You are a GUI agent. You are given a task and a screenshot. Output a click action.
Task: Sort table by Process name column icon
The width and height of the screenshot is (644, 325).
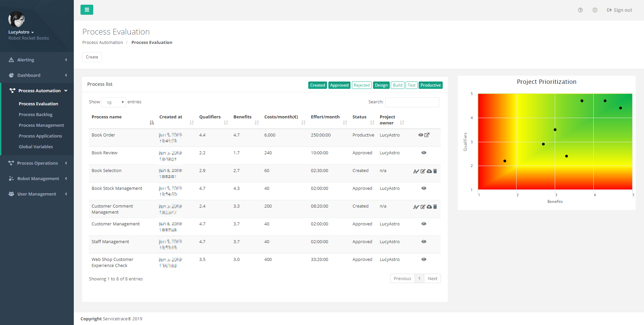(152, 122)
